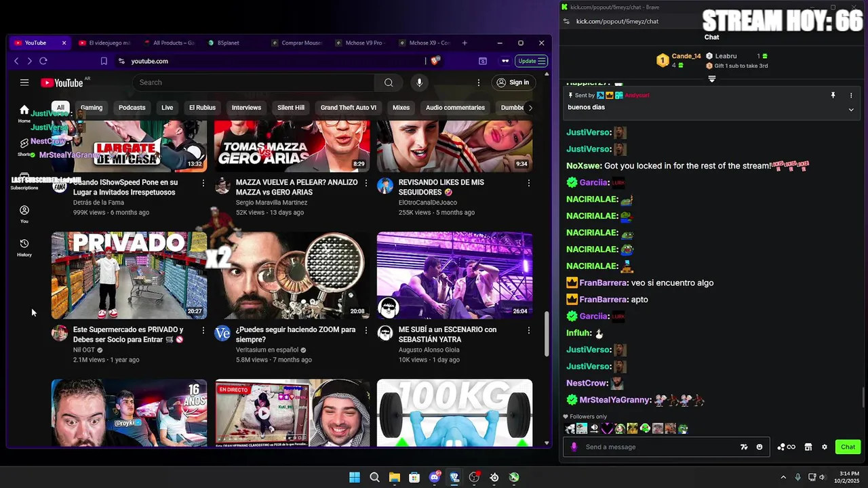Open the 100KG barbell video thumbnail
The width and height of the screenshot is (868, 488).
pos(454,413)
